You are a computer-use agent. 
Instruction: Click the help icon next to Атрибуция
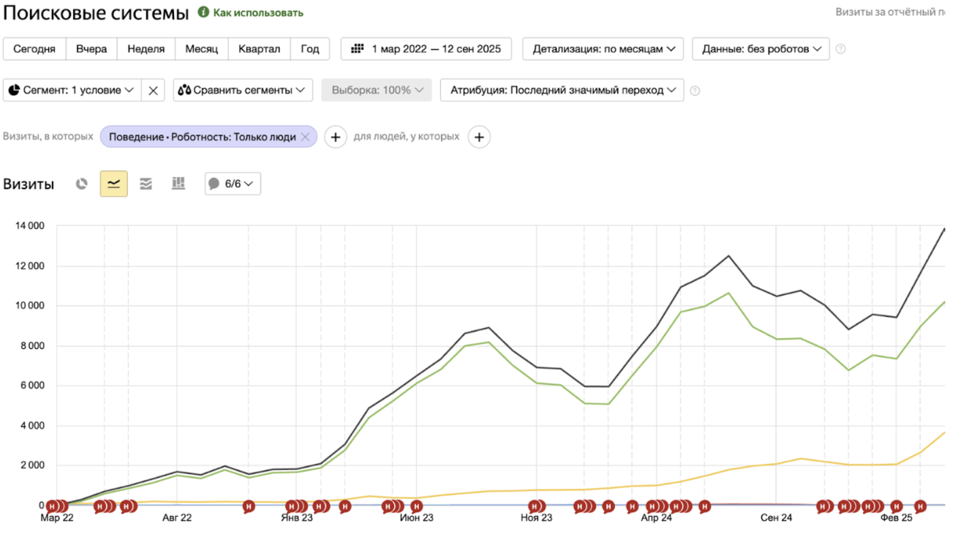pos(695,91)
